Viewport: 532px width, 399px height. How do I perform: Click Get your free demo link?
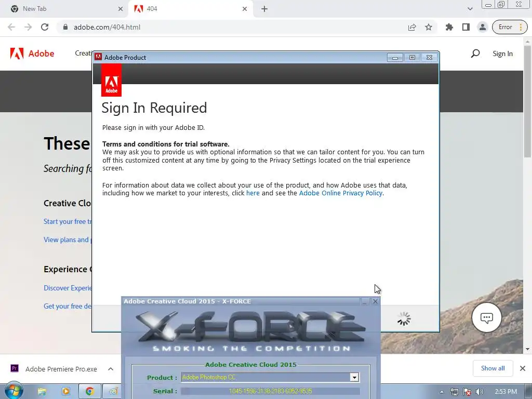point(68,307)
